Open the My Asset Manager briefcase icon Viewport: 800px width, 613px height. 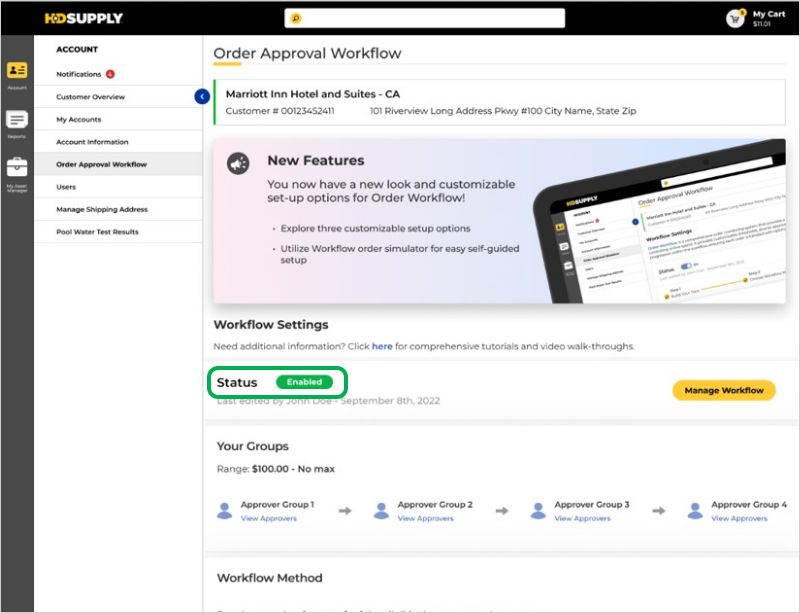(17, 167)
